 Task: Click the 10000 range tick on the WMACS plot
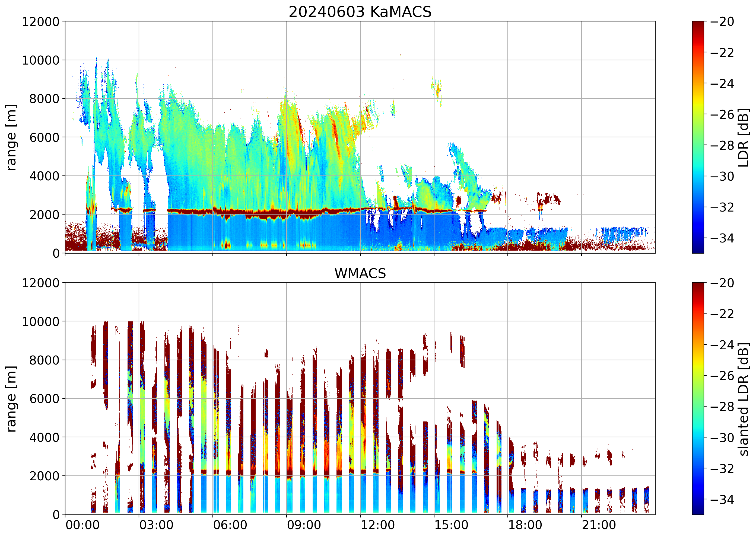point(40,321)
